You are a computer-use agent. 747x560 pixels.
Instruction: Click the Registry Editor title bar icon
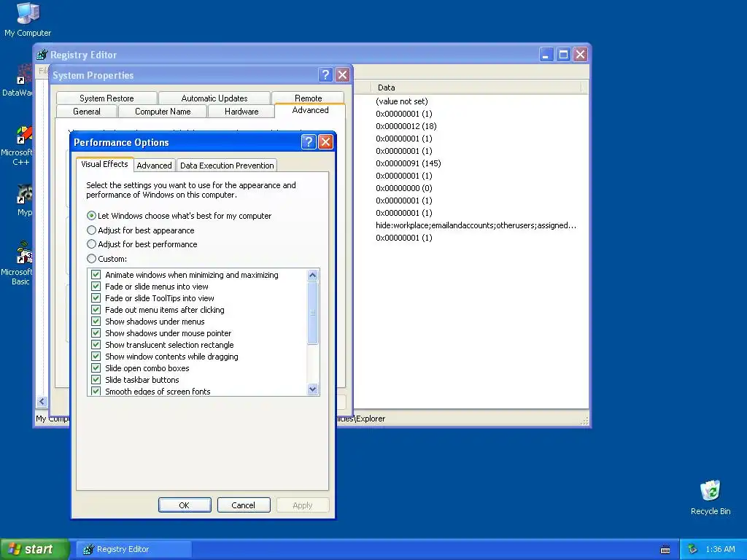coord(42,55)
